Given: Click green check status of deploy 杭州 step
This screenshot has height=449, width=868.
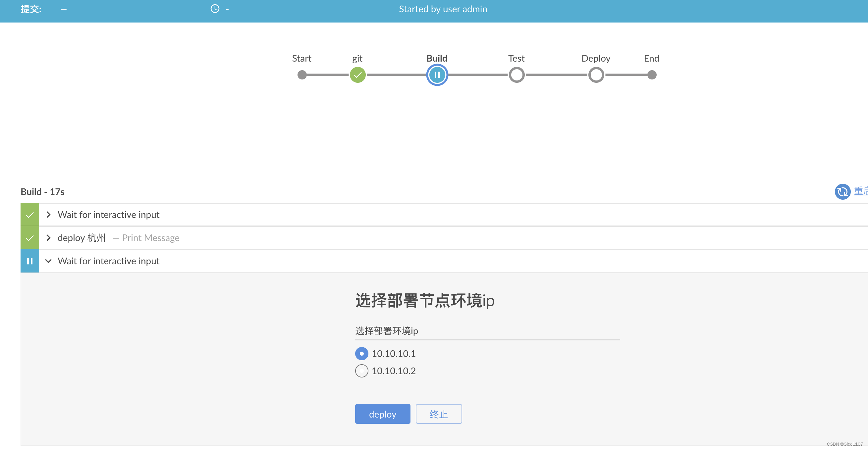Looking at the screenshot, I should (30, 238).
